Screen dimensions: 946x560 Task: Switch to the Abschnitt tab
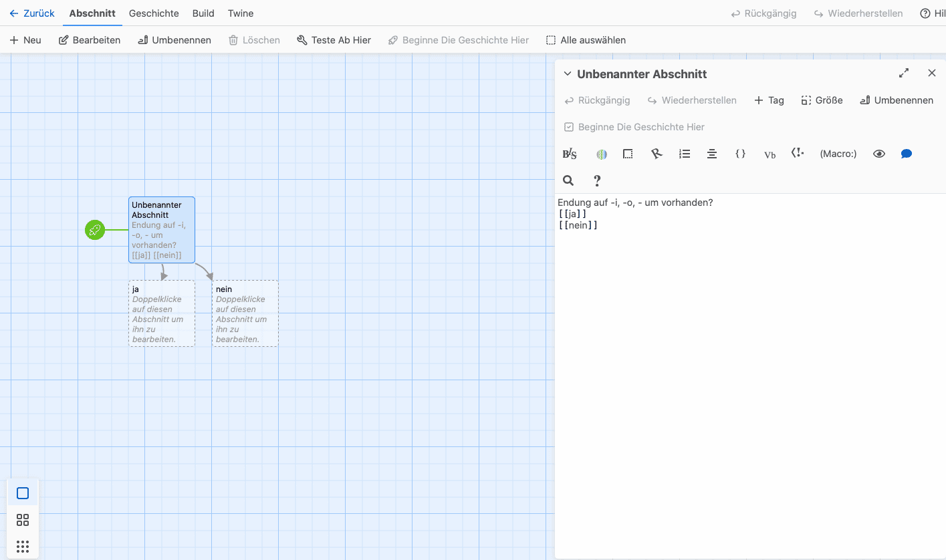tap(92, 13)
